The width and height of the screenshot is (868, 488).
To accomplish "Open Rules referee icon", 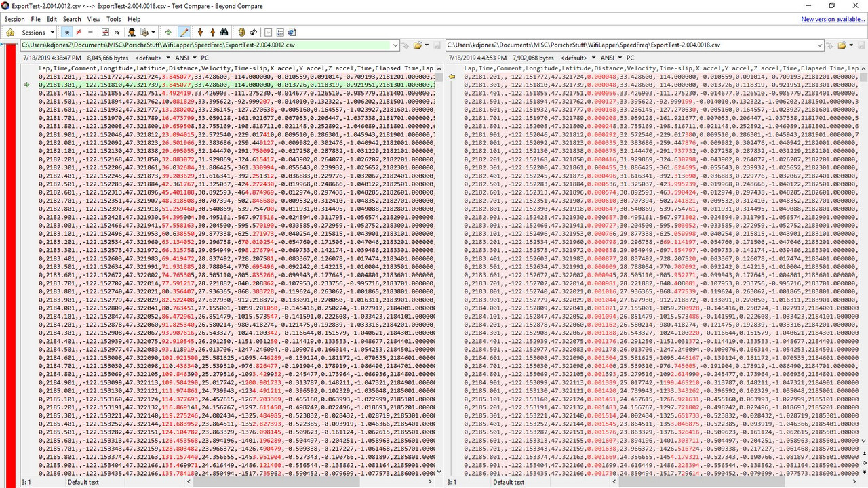I will (132, 32).
